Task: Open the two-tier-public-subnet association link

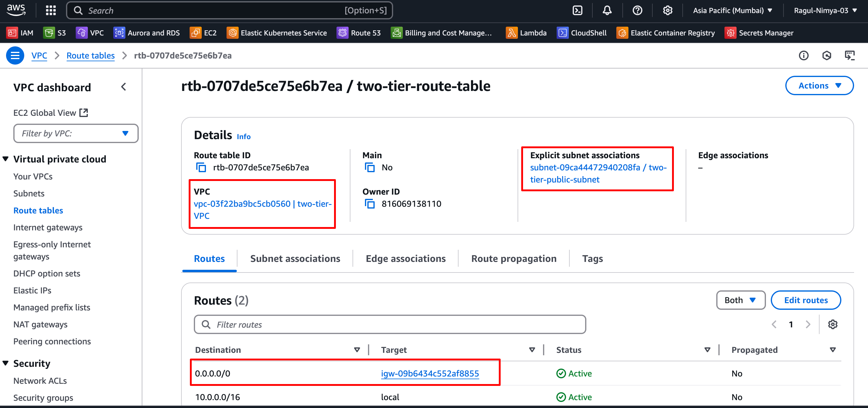Action: 598,173
